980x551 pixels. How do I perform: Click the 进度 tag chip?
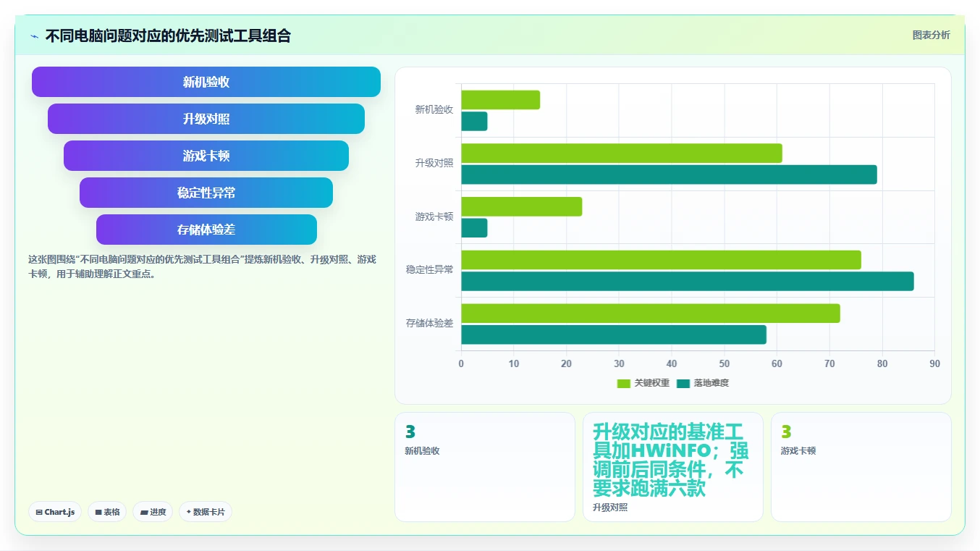153,512
